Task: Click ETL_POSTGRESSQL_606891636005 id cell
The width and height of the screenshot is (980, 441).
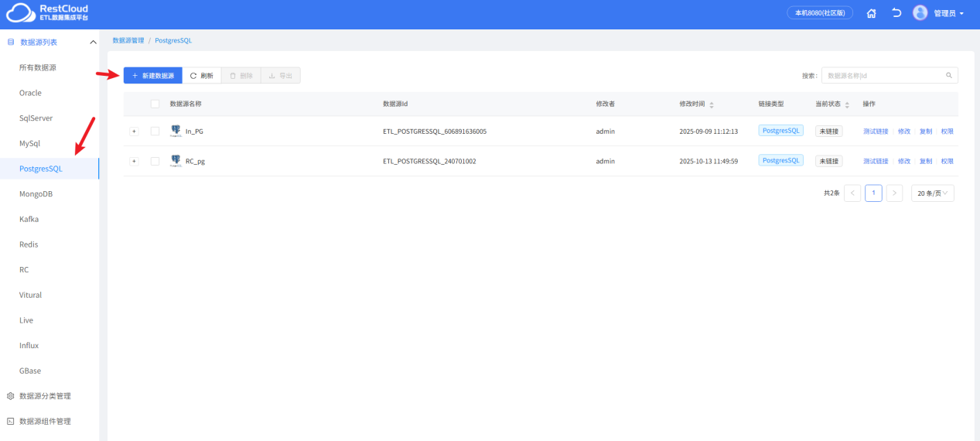Action: point(435,132)
